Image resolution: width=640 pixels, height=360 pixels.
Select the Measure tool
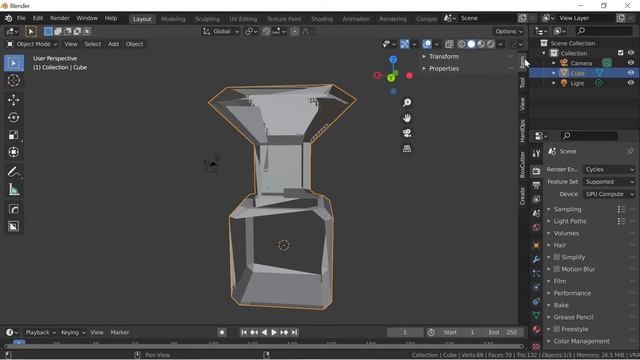click(14, 189)
